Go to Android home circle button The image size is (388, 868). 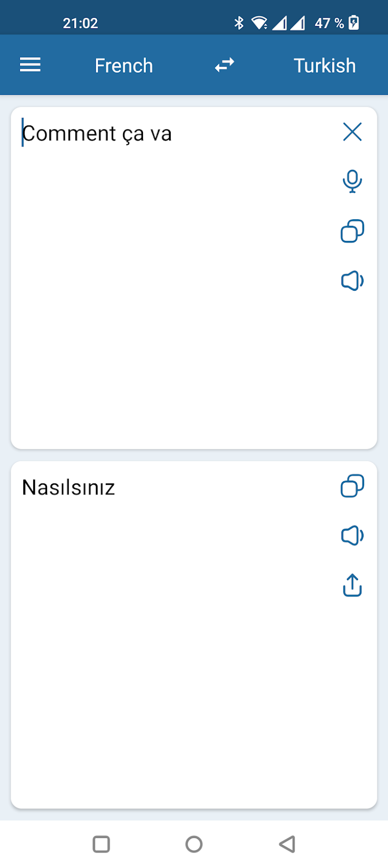point(194,844)
